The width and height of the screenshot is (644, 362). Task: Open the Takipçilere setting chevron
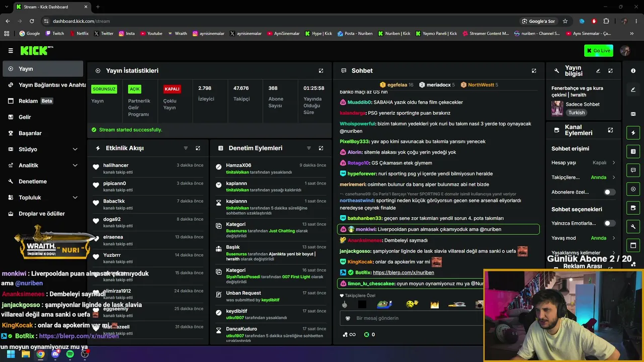click(x=614, y=177)
